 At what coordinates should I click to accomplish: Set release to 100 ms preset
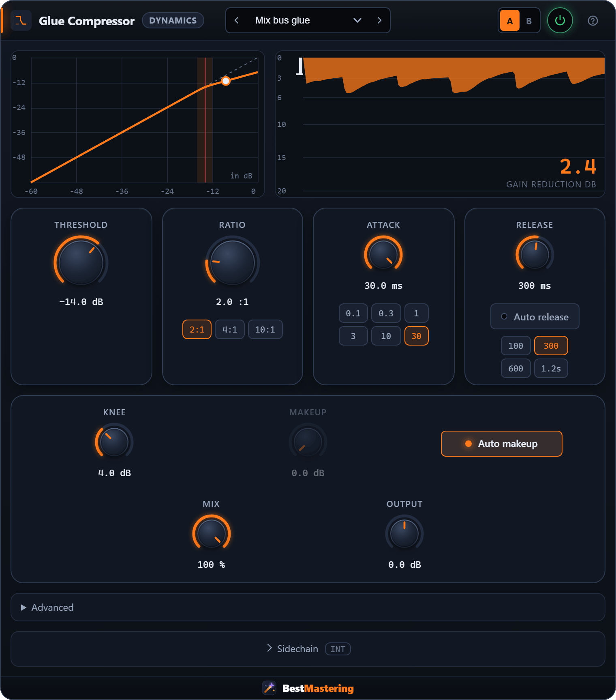tap(516, 346)
